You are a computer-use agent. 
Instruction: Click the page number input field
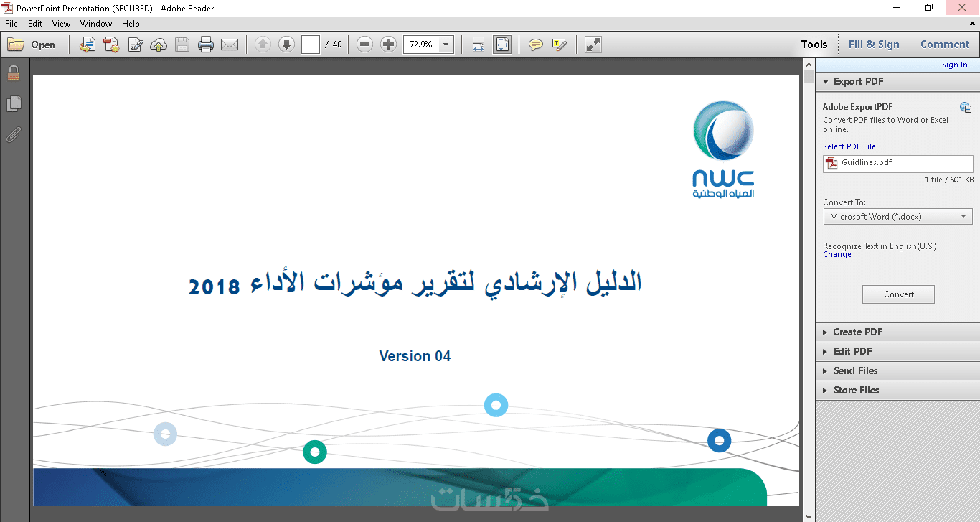(311, 45)
